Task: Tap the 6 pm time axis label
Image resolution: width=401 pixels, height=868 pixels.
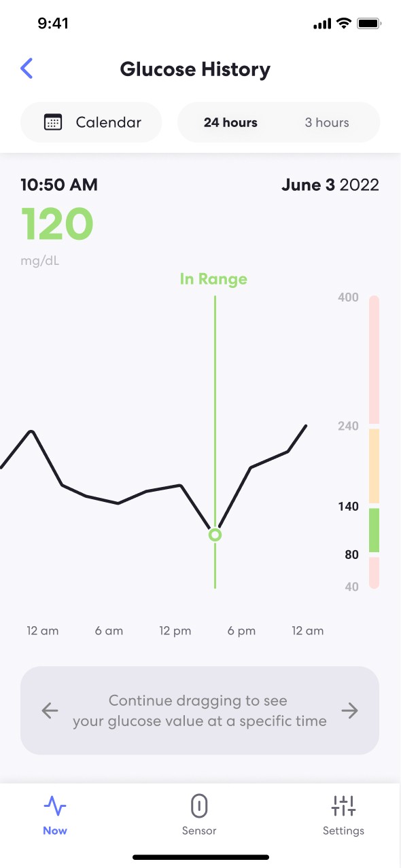Action: coord(241,631)
